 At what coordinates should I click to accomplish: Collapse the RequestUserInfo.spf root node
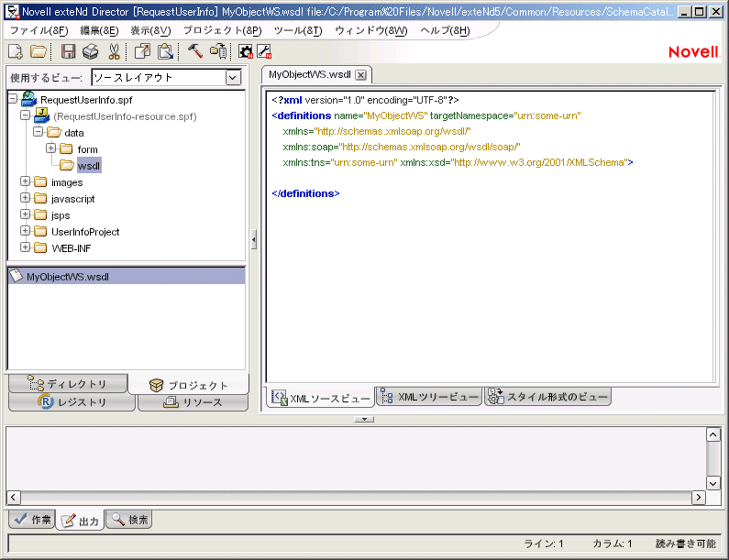pos(13,98)
